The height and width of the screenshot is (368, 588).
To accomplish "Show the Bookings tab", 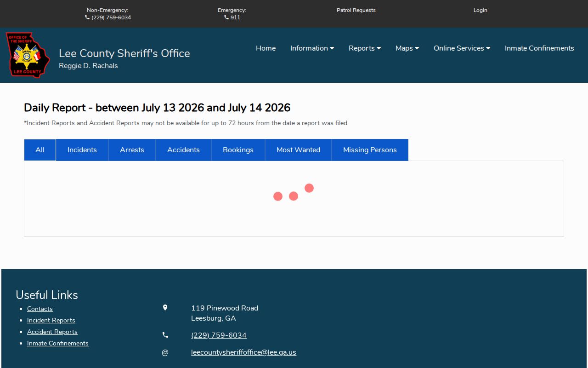I will 238,150.
